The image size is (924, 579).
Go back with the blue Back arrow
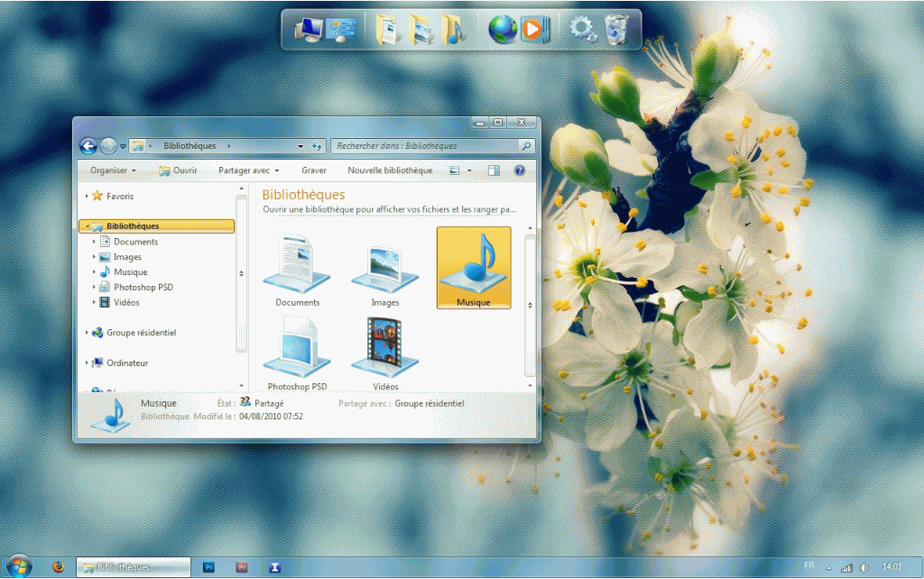click(88, 145)
